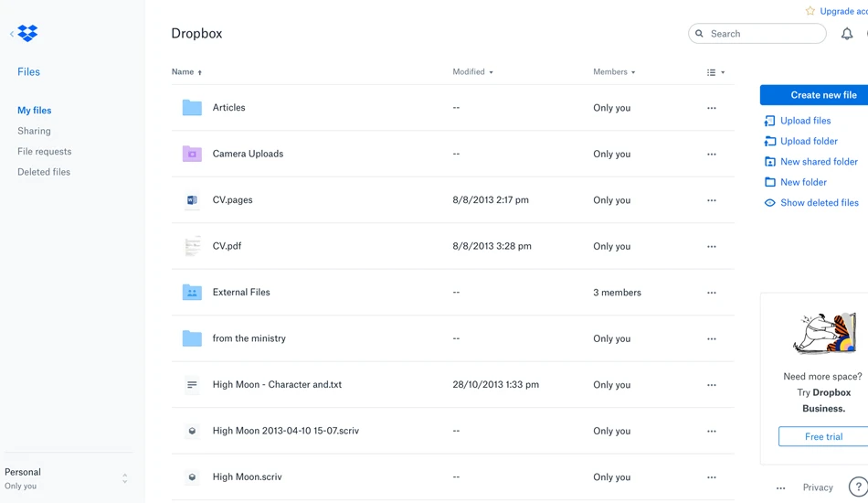Click the Articles folder icon

[192, 108]
